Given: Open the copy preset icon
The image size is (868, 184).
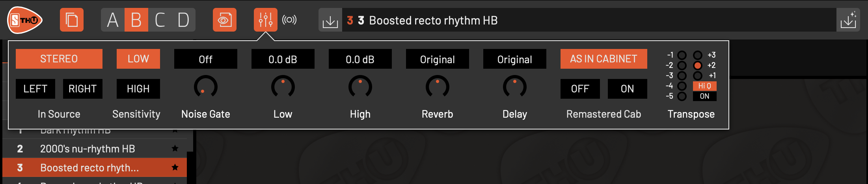Looking at the screenshot, I should pos(72,20).
